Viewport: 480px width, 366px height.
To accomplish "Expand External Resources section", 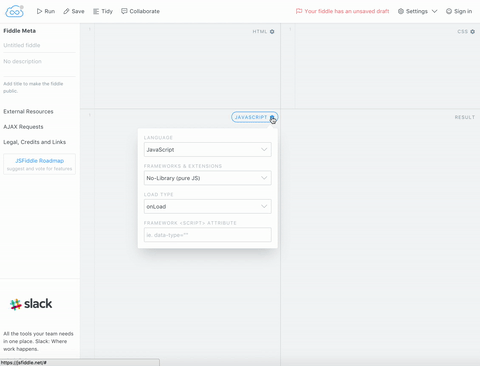I will click(28, 112).
